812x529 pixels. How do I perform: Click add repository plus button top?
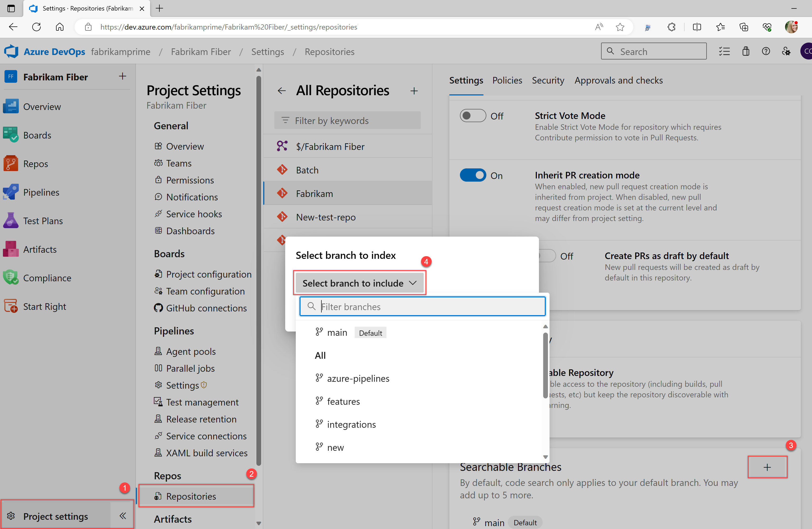coord(414,90)
